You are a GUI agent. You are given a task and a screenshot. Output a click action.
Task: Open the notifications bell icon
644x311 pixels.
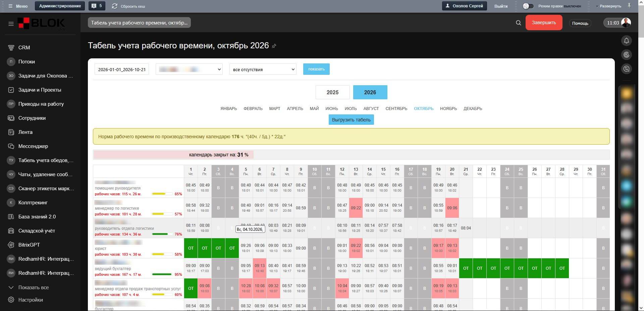point(626,41)
